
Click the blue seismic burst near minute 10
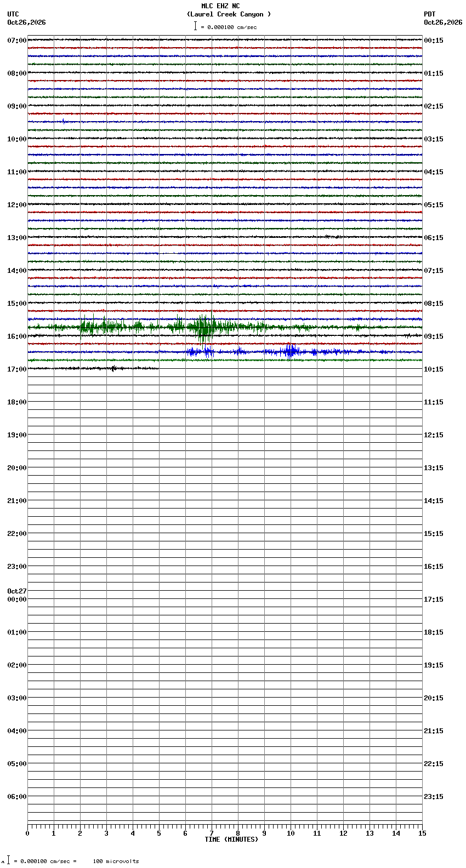click(290, 351)
